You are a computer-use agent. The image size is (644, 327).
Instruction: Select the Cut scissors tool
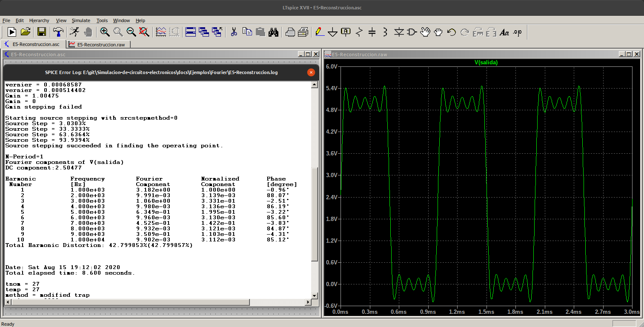click(234, 32)
